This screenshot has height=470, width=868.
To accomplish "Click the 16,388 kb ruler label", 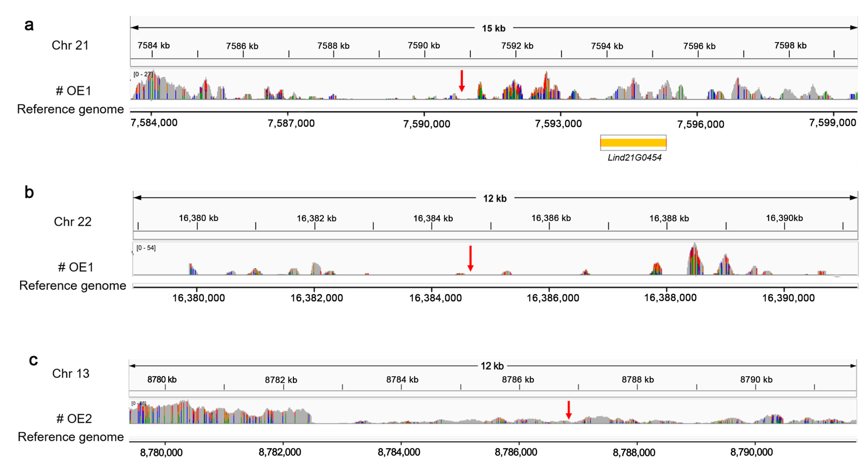I will 669,218.
